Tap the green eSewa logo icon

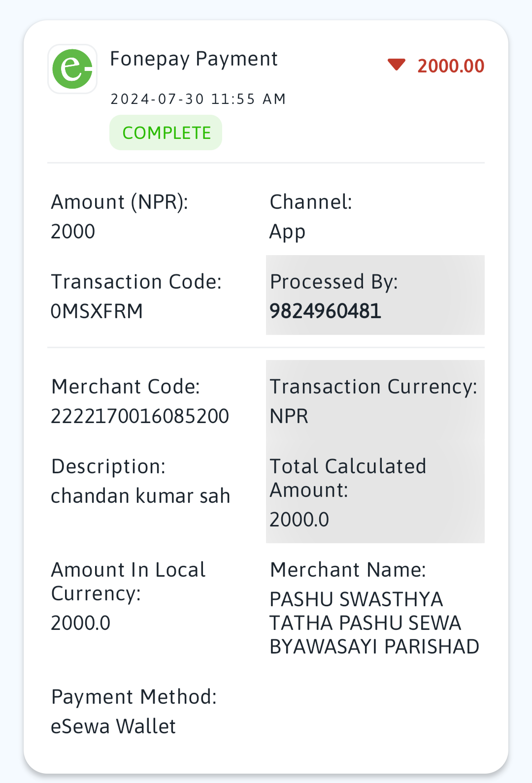click(72, 69)
